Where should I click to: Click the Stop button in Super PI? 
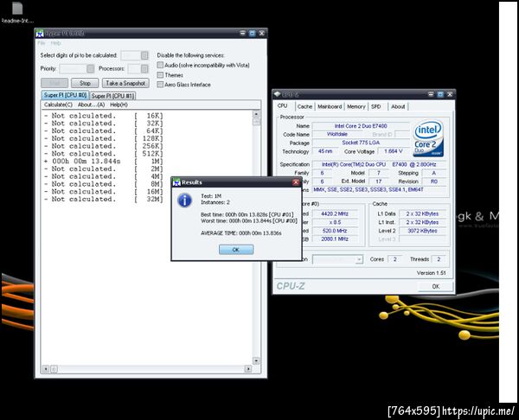[85, 83]
